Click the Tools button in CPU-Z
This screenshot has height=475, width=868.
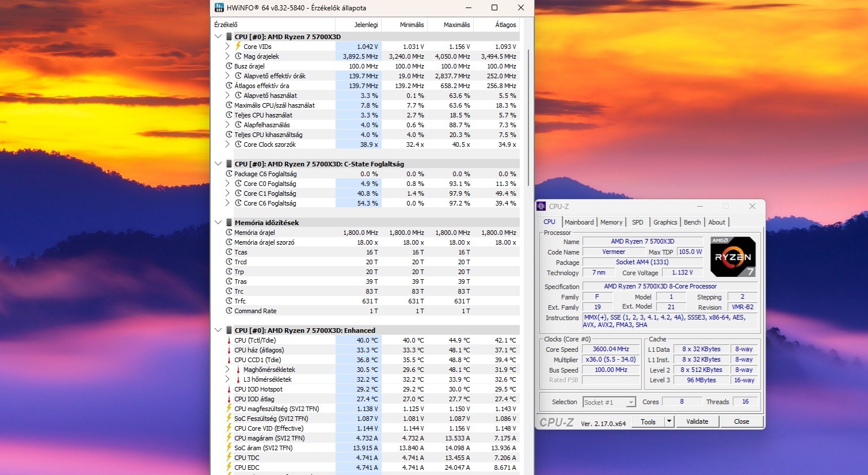click(x=648, y=421)
